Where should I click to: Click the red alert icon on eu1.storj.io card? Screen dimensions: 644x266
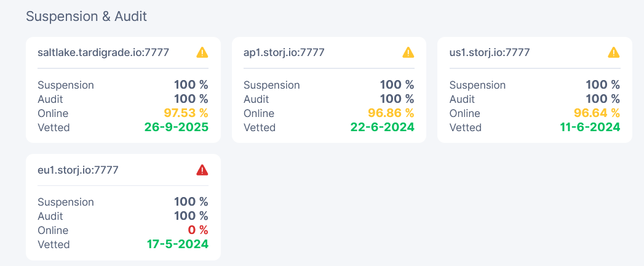(x=202, y=170)
